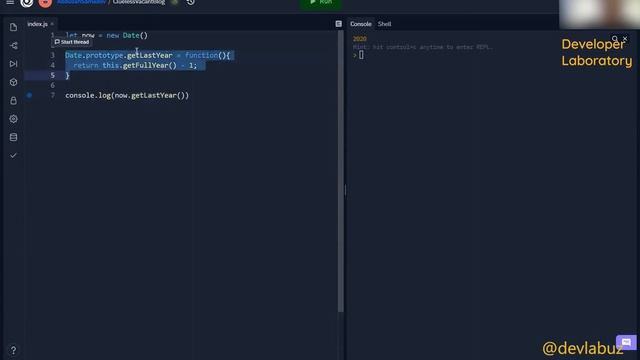This screenshot has width=640, height=360.
Task: Click the line number 6 in gutter
Action: pos(53,85)
